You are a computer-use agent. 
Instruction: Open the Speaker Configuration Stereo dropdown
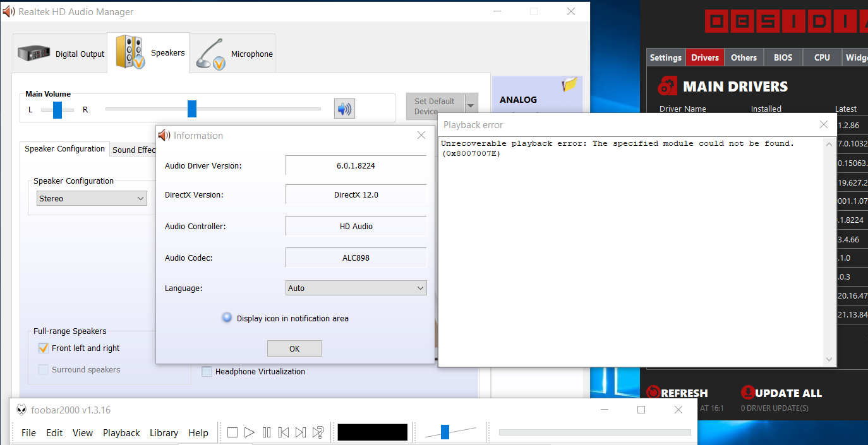tap(92, 198)
